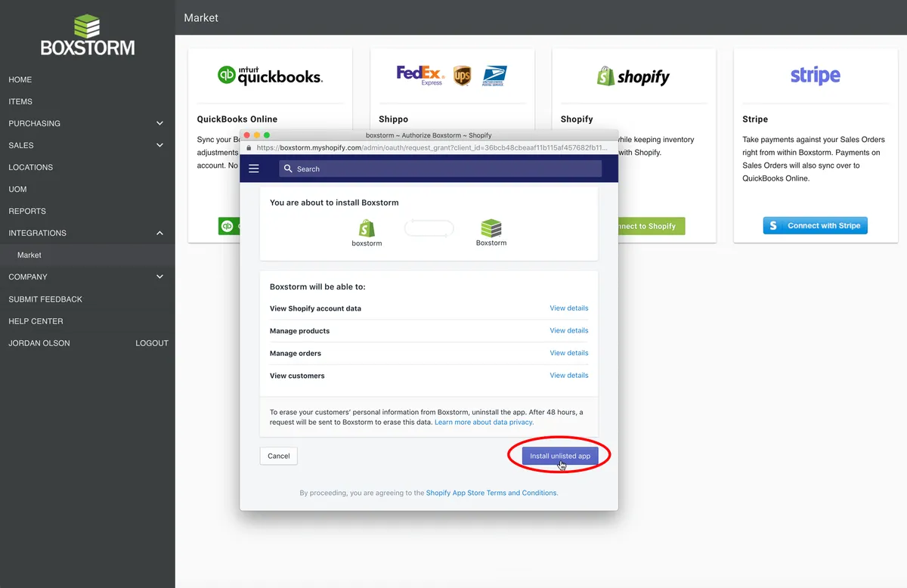Click the Shopify logo on the Market card

[x=633, y=76]
